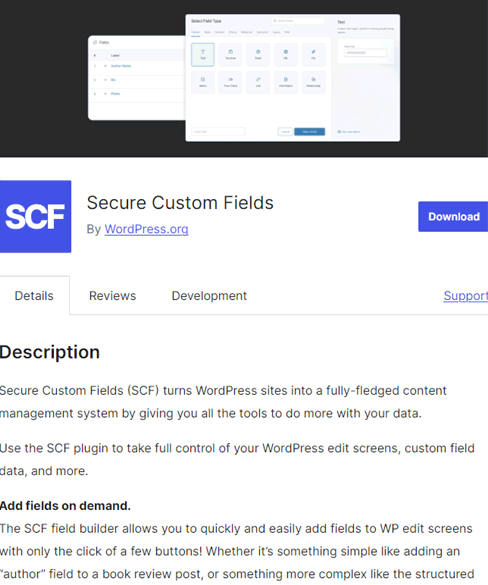The height and width of the screenshot is (585, 488).
Task: Choose the Relationship field type tile
Action: [x=313, y=82]
